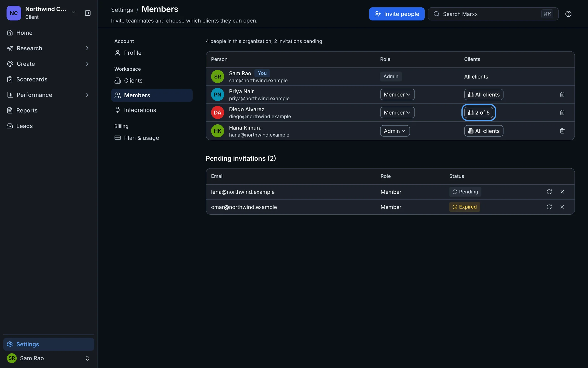Open Priya Nair's Member role dropdown

[397, 94]
